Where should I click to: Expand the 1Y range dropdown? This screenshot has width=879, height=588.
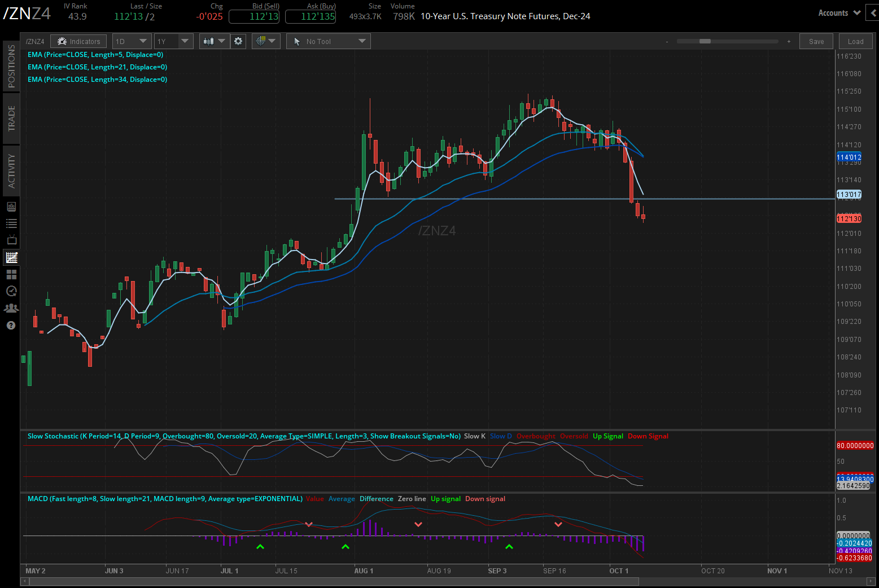[173, 41]
